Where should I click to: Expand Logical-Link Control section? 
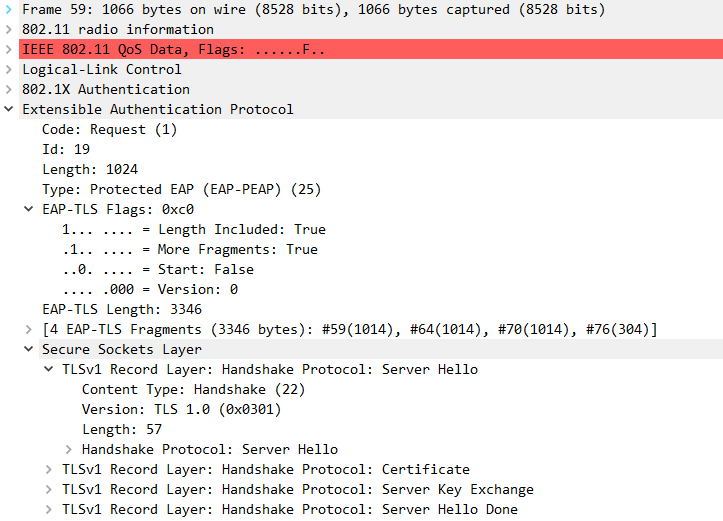[x=9, y=69]
